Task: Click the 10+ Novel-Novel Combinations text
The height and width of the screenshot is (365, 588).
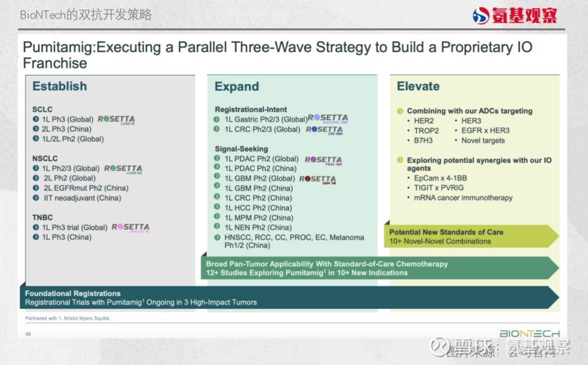Action: [440, 241]
